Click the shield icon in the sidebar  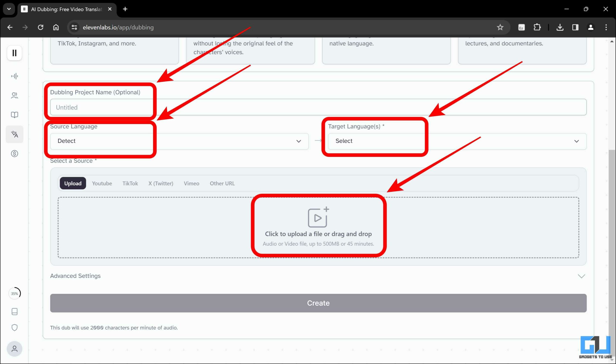pos(14,327)
